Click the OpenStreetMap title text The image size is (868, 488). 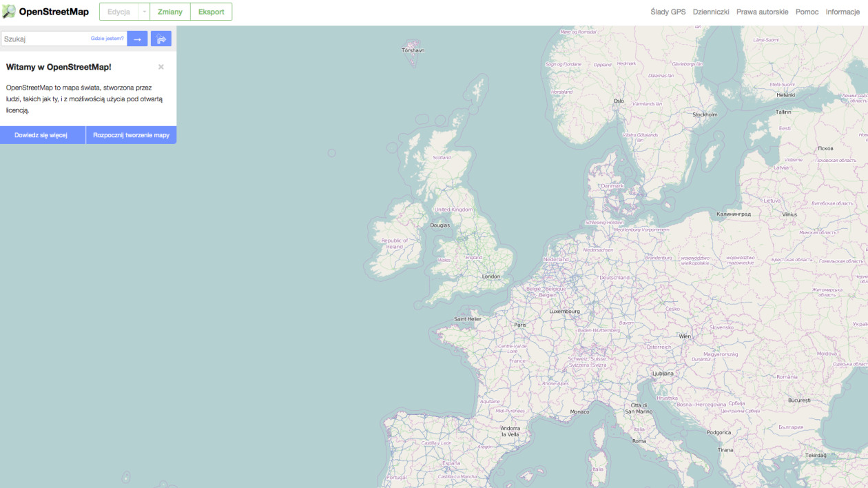54,12
